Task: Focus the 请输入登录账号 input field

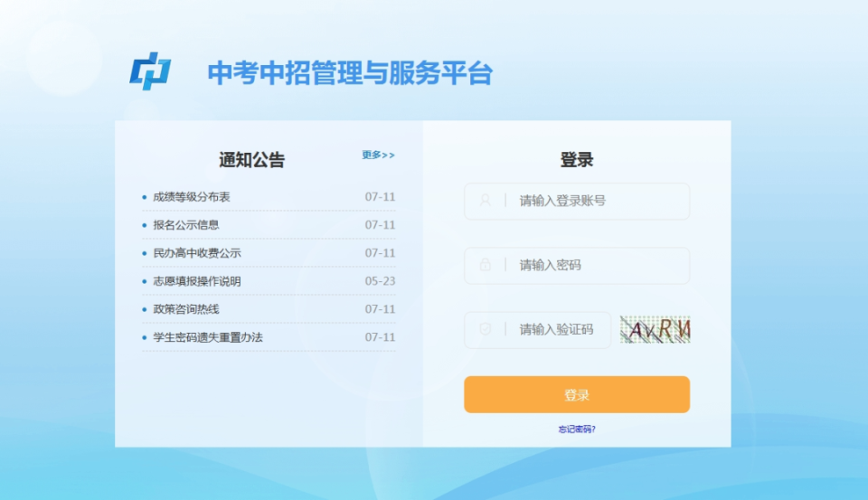Action: click(x=577, y=201)
